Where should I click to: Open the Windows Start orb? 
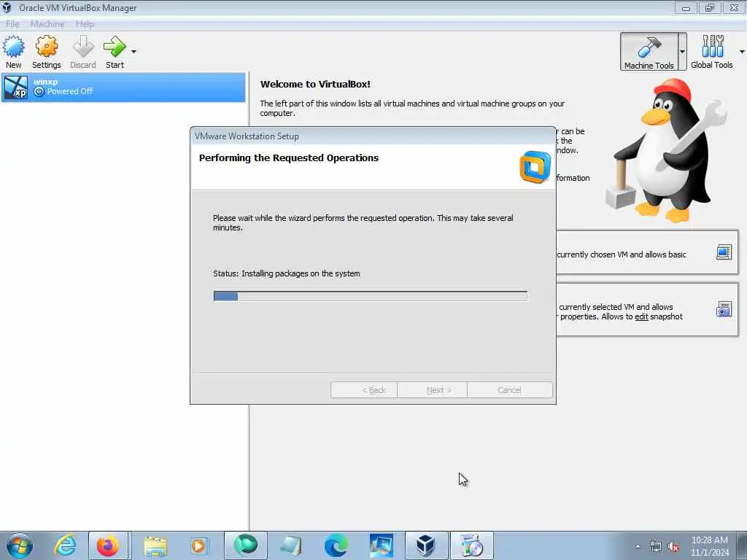coord(20,545)
